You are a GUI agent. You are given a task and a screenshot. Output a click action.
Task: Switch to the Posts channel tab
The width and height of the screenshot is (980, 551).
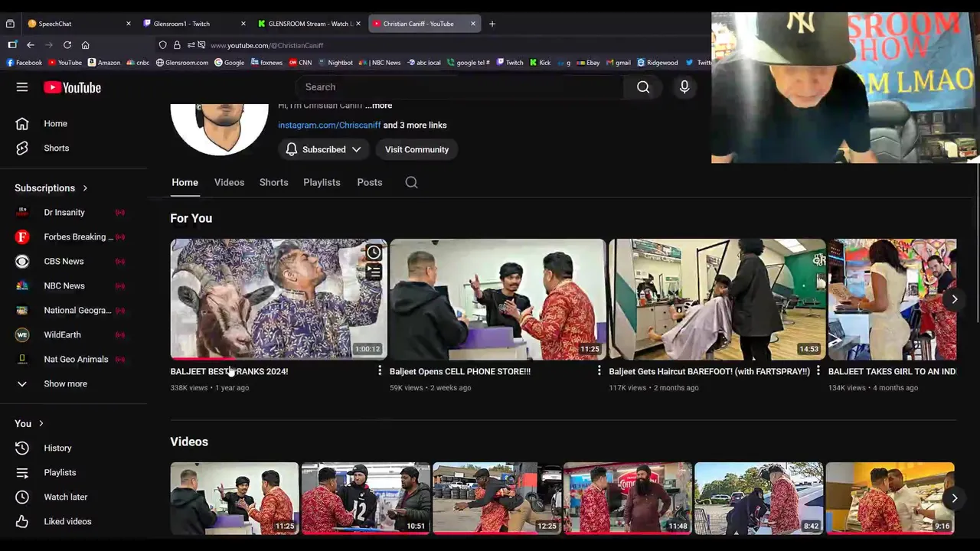(369, 182)
